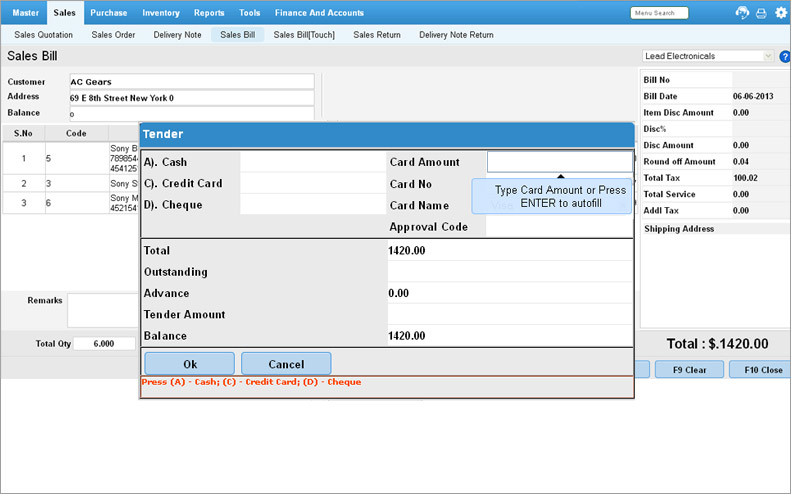The height and width of the screenshot is (494, 791).
Task: Open the support headset icon
Action: [742, 13]
